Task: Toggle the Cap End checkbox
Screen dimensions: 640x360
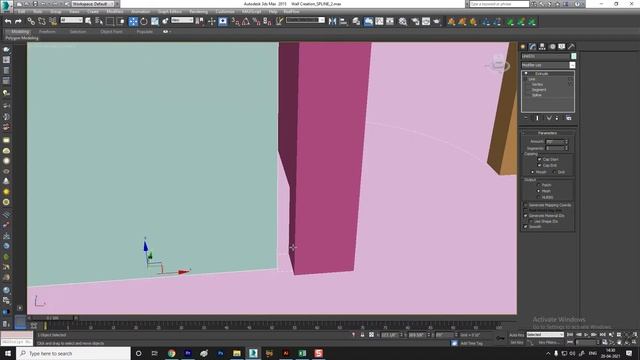Action: point(539,165)
